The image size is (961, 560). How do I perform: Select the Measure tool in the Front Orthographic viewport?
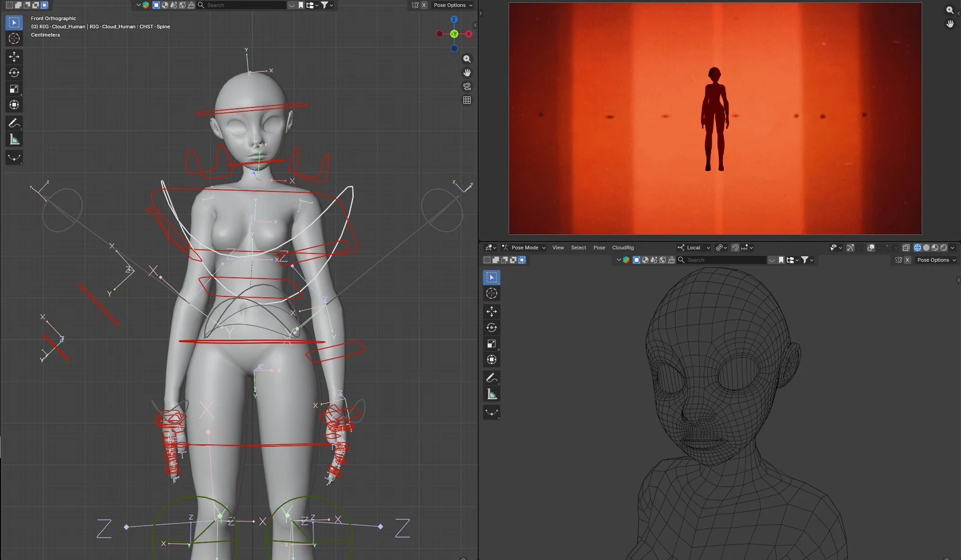[x=14, y=139]
